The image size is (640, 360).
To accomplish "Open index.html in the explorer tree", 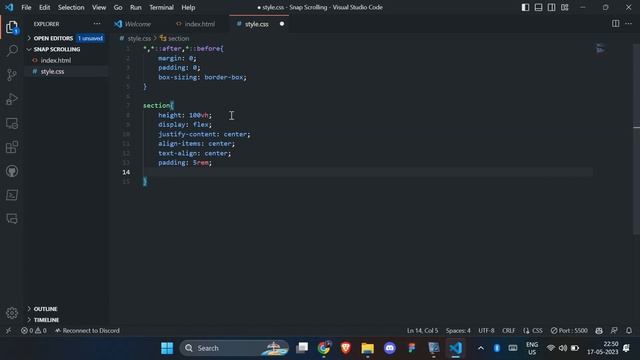I will [x=56, y=60].
